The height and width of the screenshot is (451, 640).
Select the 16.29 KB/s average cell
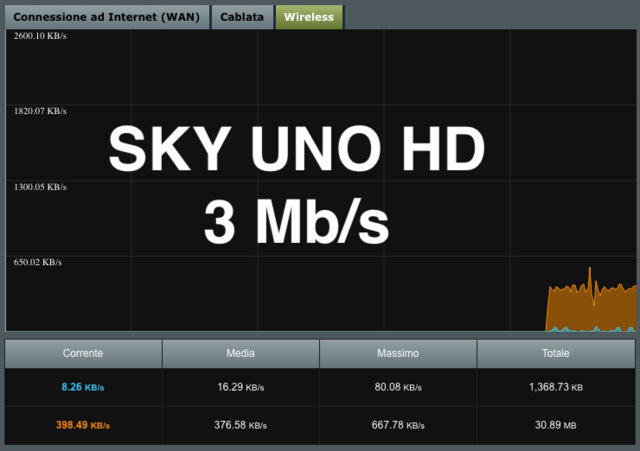(240, 387)
